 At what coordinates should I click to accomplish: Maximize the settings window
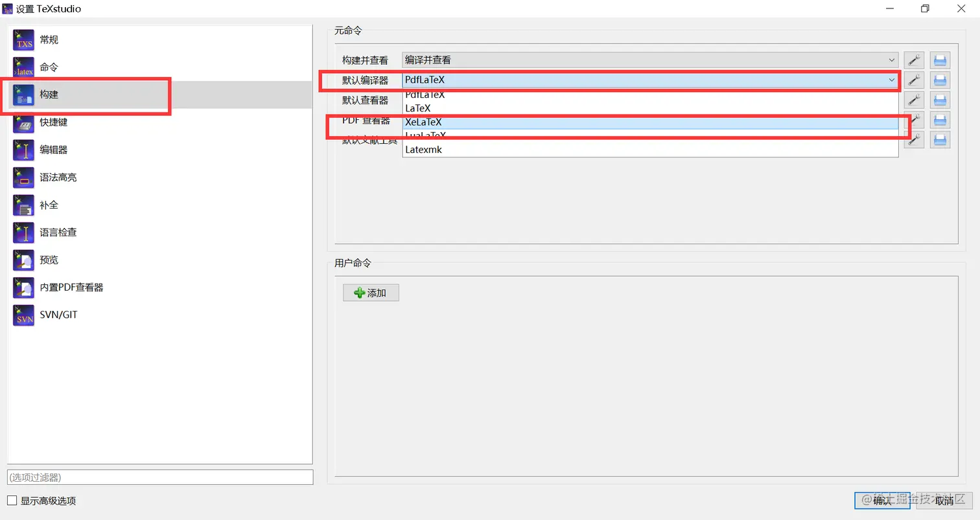(925, 8)
